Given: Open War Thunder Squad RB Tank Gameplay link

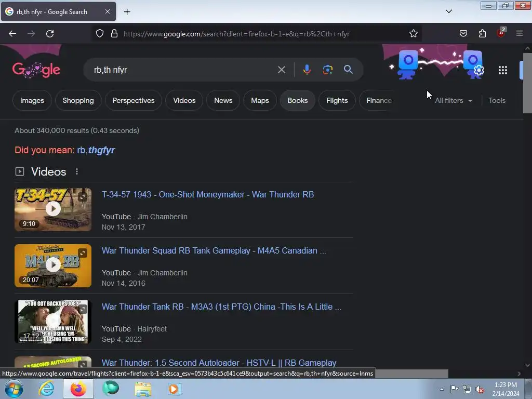Looking at the screenshot, I should pos(214,250).
